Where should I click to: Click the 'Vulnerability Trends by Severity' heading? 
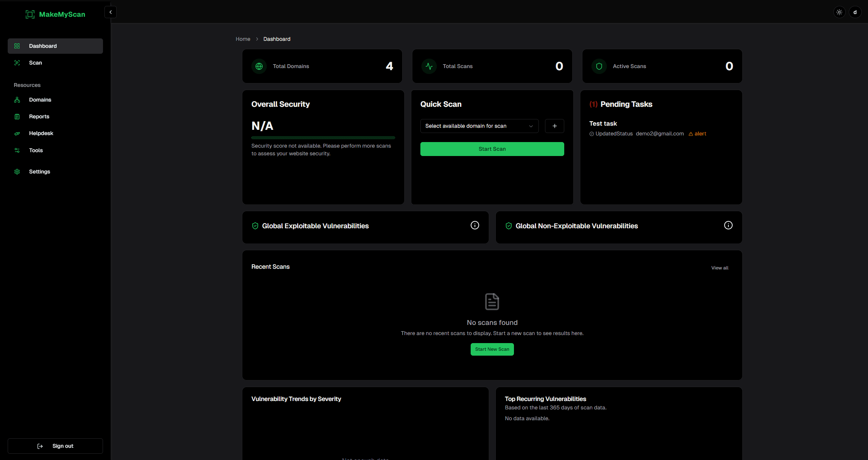coord(296,399)
